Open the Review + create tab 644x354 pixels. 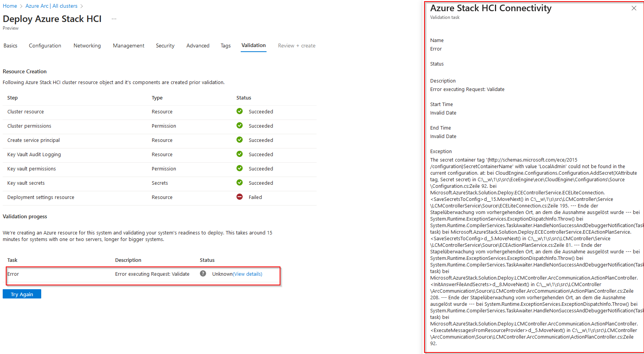297,46
